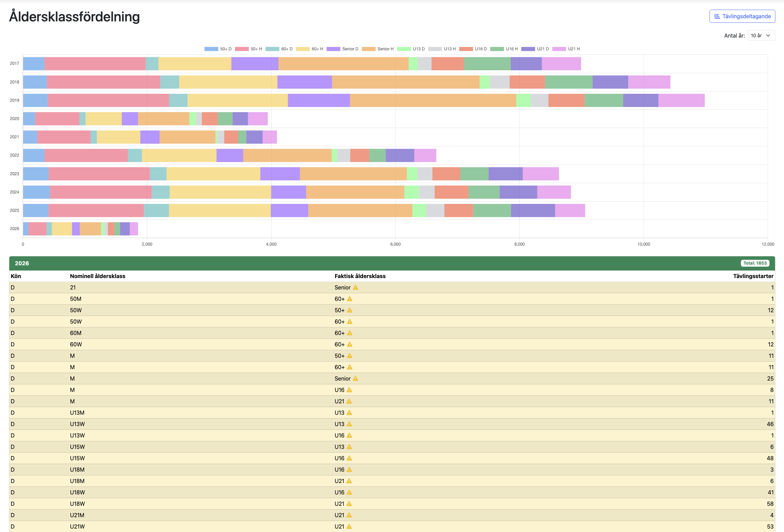Click the Total: 1853 badge
The image size is (784, 532).
(x=755, y=263)
